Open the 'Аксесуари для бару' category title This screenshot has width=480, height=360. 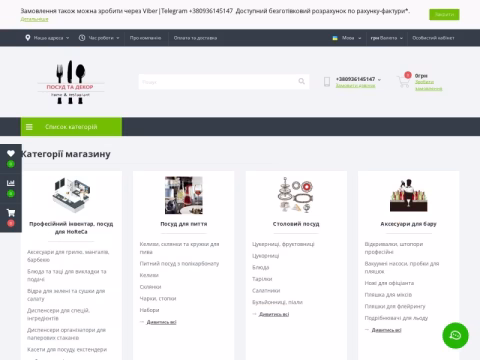(x=408, y=224)
